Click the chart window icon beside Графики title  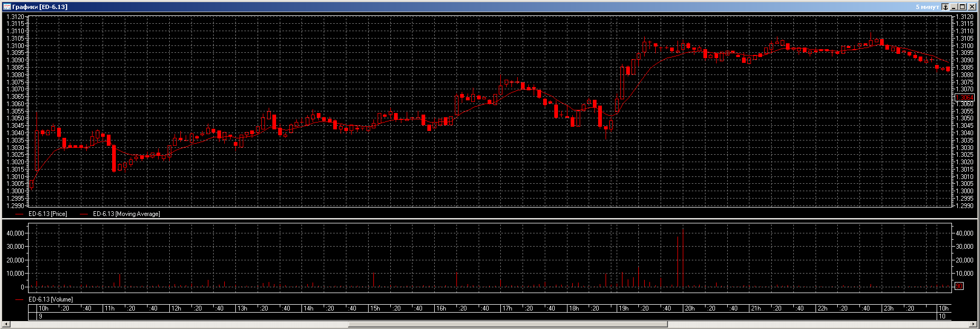[7, 7]
